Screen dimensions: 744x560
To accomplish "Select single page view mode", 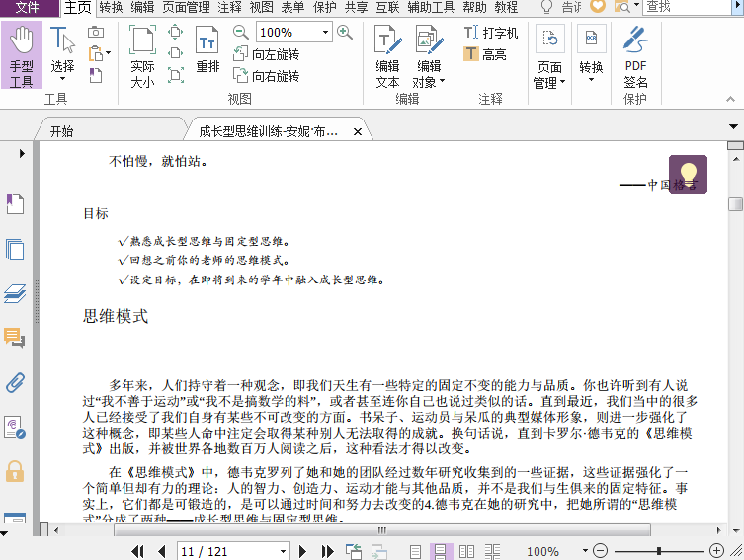I will tap(415, 551).
